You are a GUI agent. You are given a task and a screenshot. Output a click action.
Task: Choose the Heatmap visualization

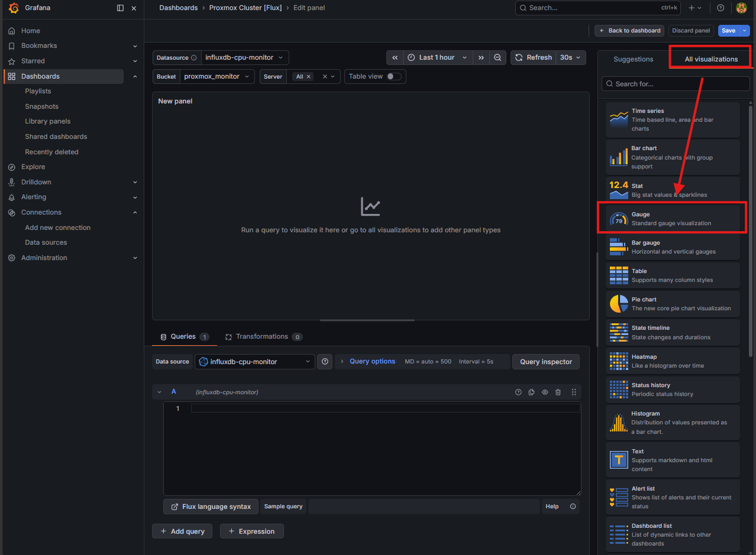coord(673,361)
